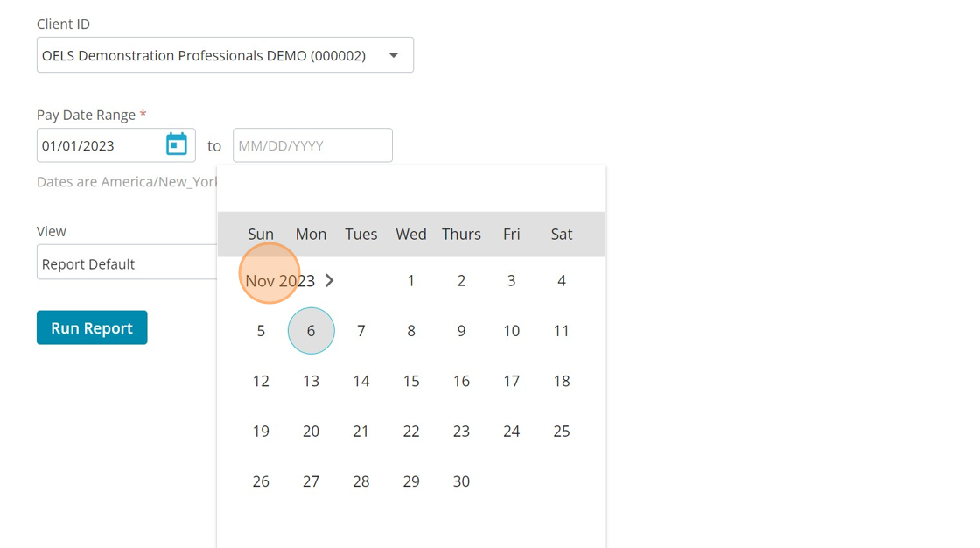Pick November 18 in the calendar

click(562, 381)
